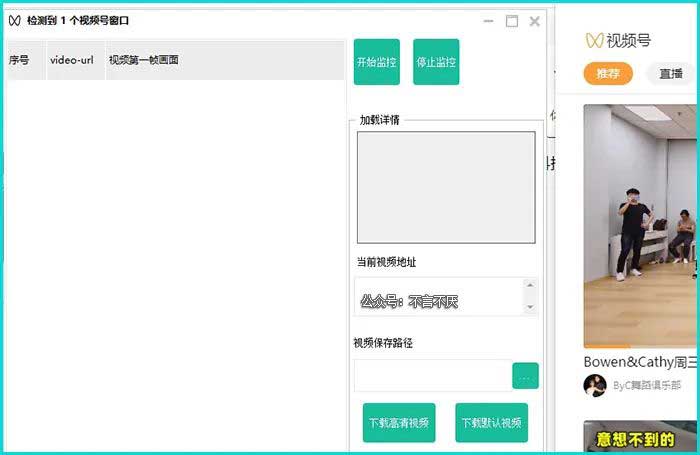Close the video detection window
Screen dimensions: 700x455
pos(535,21)
